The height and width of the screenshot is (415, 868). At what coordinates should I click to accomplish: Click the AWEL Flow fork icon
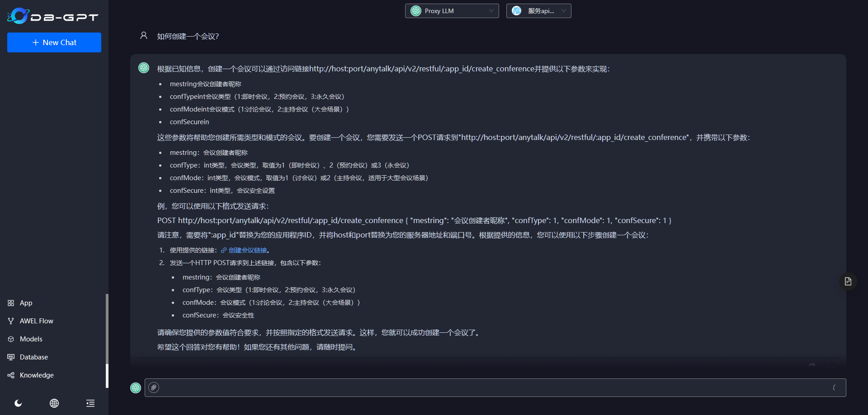pyautogui.click(x=11, y=321)
